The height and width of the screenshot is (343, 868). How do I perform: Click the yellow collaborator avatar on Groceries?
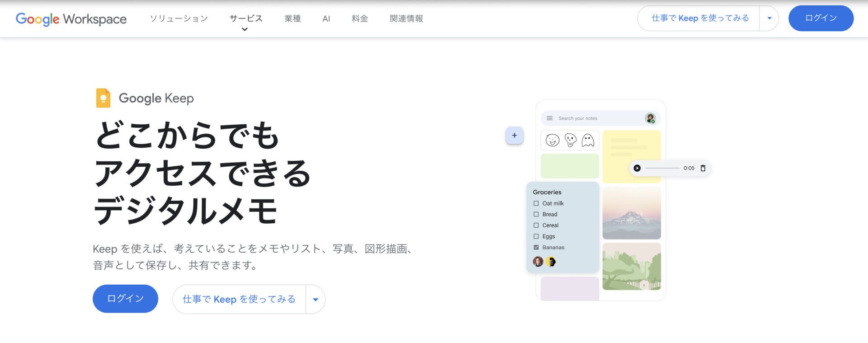(x=551, y=262)
